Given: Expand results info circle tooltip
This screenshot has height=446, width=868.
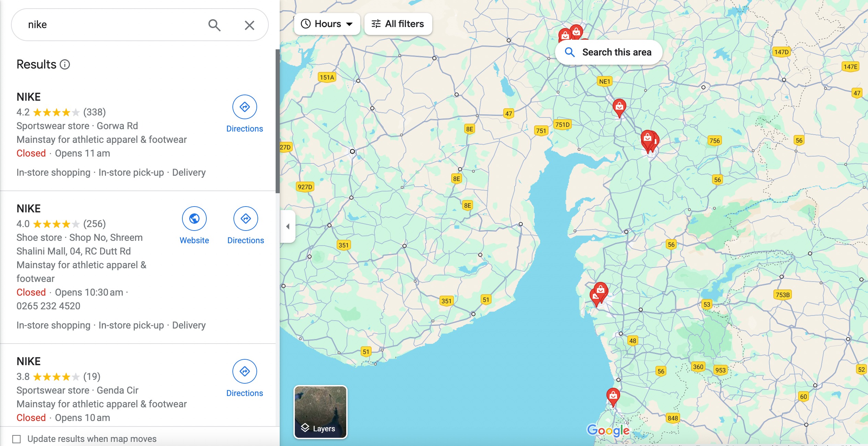Looking at the screenshot, I should pyautogui.click(x=64, y=64).
